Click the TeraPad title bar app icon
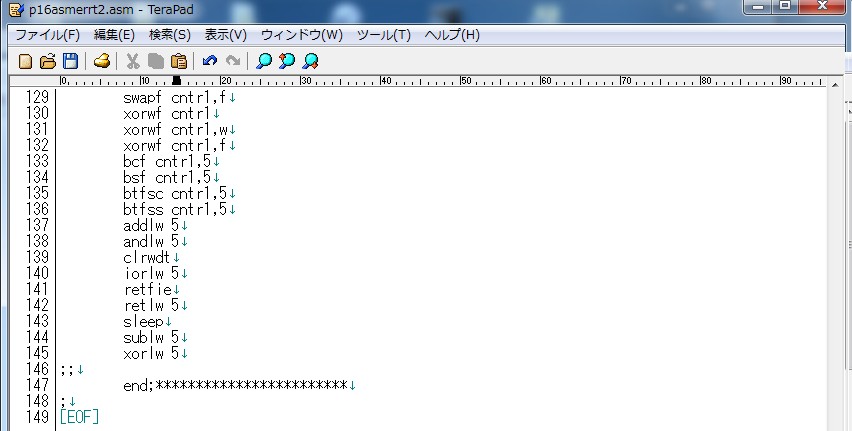852x431 pixels. point(16,10)
